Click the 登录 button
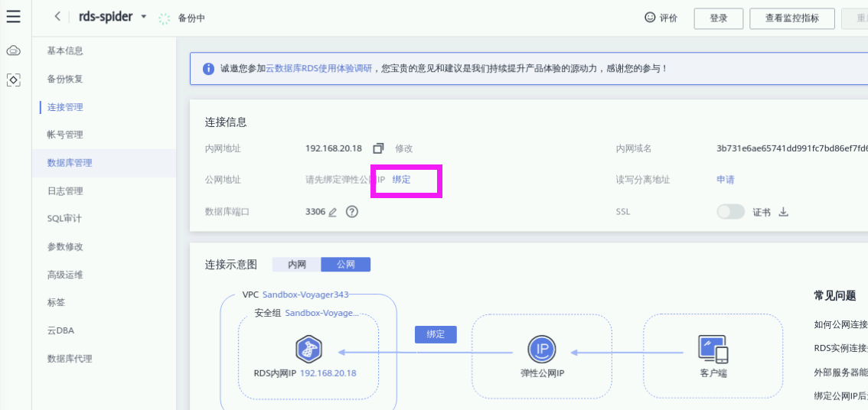Image resolution: width=868 pixels, height=410 pixels. coord(718,18)
